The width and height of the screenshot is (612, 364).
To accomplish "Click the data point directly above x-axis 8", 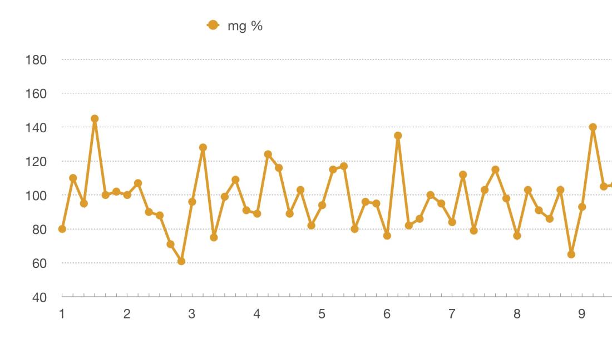I will click(x=517, y=236).
